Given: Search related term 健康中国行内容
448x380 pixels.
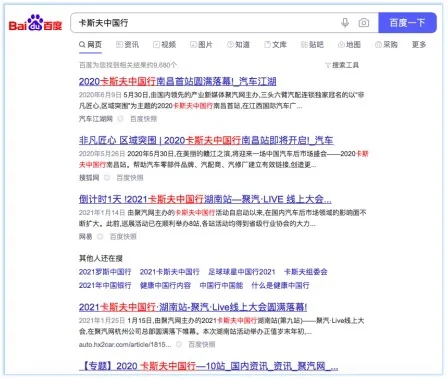Looking at the screenshot, I should click(165, 286).
